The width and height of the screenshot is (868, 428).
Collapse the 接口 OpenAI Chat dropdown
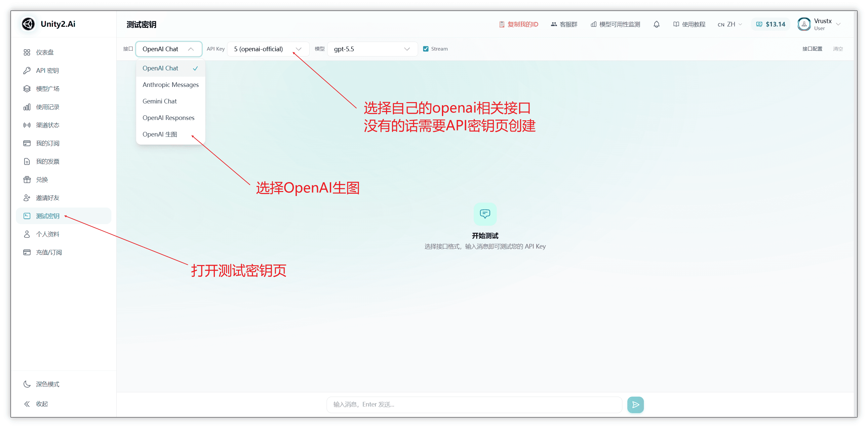pyautogui.click(x=169, y=49)
